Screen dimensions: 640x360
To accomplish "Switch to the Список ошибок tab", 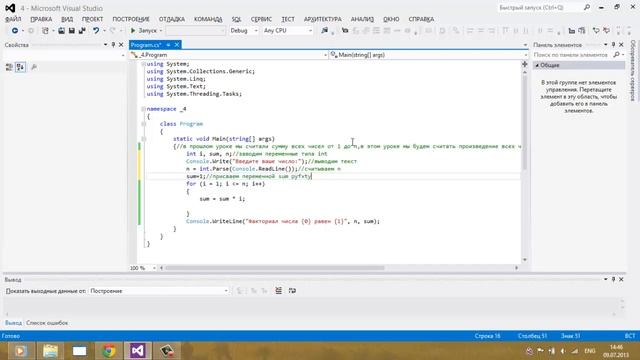I will pyautogui.click(x=47, y=323).
